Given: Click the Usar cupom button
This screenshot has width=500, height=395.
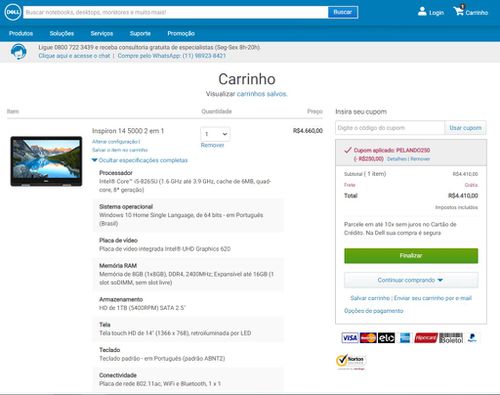Looking at the screenshot, I should 465,128.
